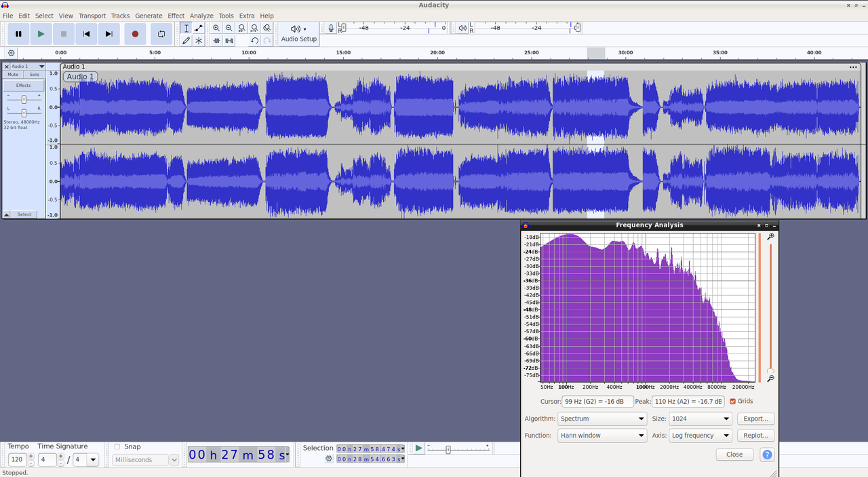The height and width of the screenshot is (477, 868).
Task: Click the zoom-out magnifier in Frequency Analysis
Action: point(770,379)
